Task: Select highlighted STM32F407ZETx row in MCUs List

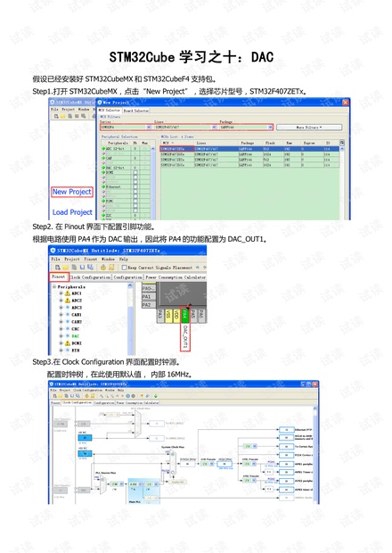Action: tap(249, 149)
